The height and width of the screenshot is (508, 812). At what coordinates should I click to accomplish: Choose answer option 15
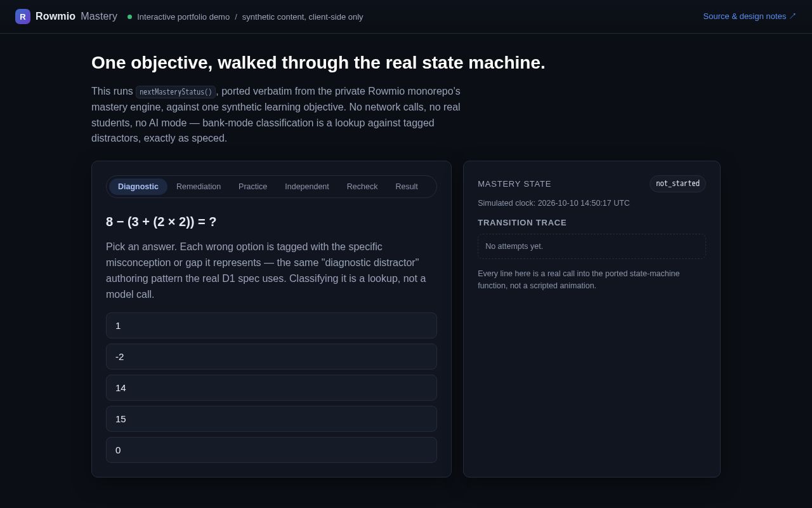tap(272, 419)
